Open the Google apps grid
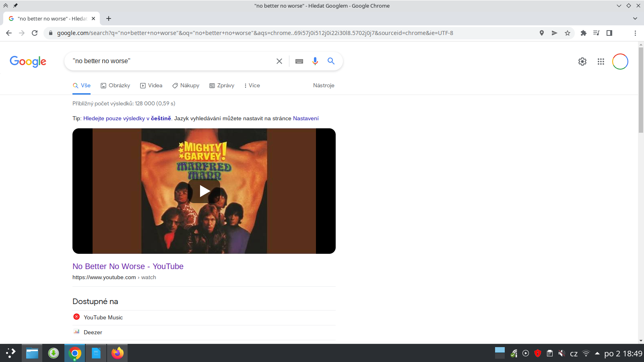 (601, 62)
